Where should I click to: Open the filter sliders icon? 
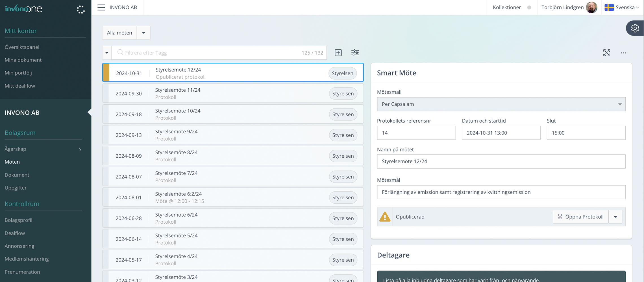(355, 53)
